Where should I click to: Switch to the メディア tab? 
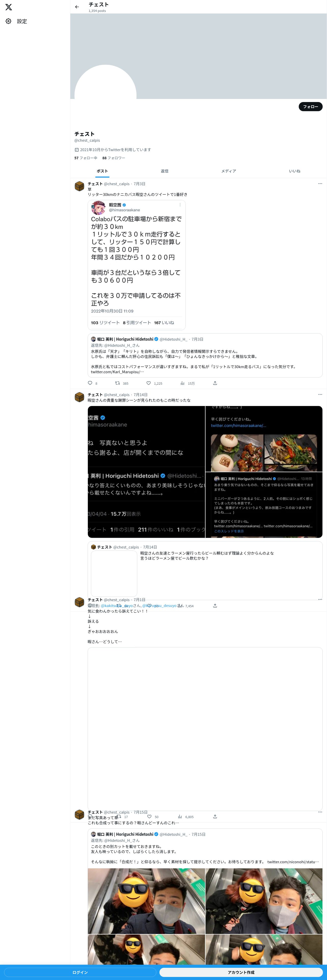pyautogui.click(x=229, y=171)
